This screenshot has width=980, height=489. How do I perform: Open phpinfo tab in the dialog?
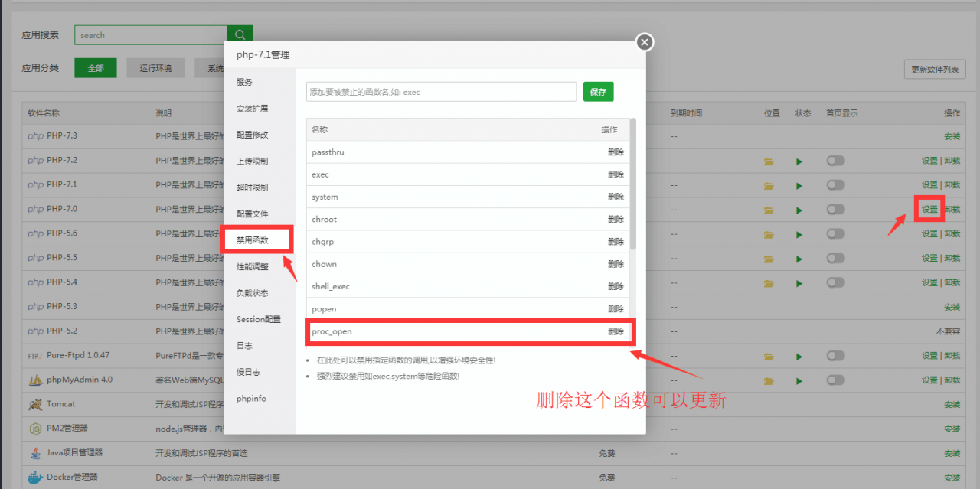pyautogui.click(x=260, y=399)
